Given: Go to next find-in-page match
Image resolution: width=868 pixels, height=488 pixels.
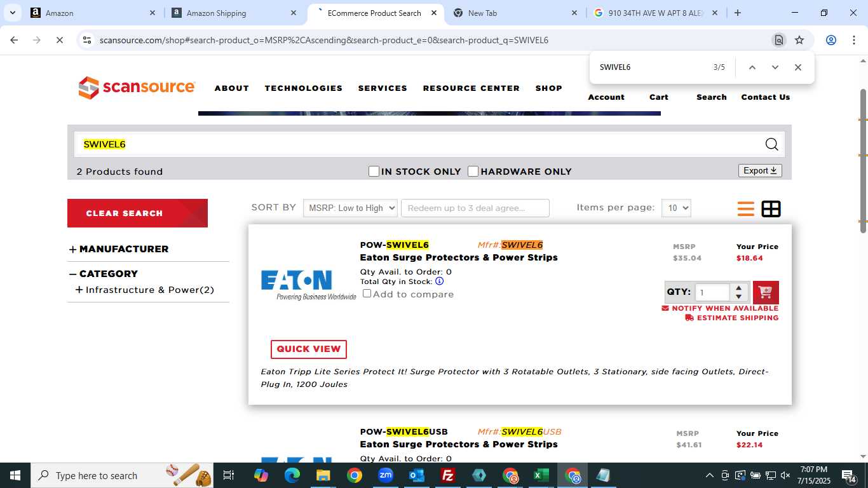Looking at the screenshot, I should pyautogui.click(x=775, y=67).
